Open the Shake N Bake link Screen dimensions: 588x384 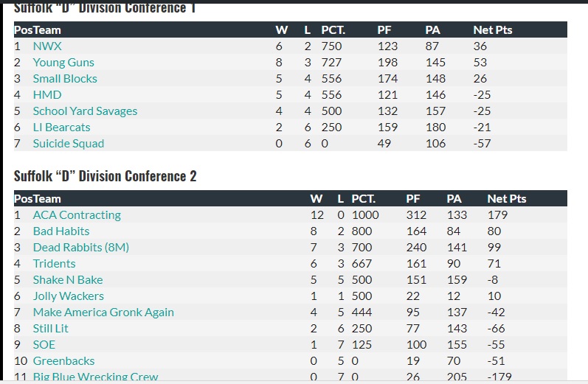[x=68, y=280]
